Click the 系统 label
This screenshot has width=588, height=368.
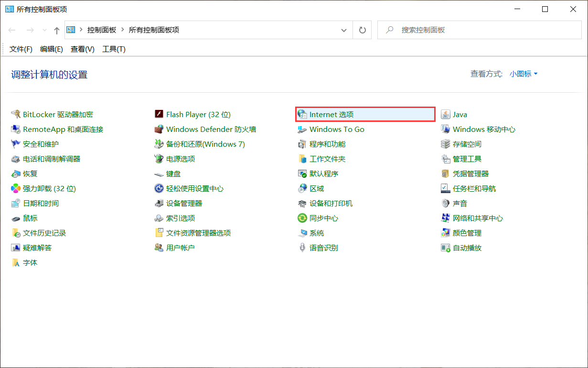tap(317, 233)
